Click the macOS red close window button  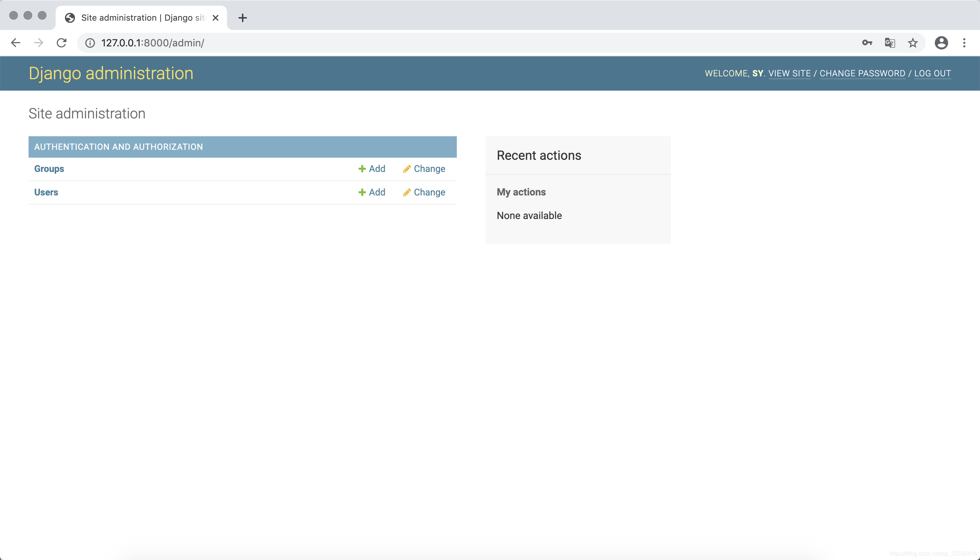pyautogui.click(x=14, y=15)
